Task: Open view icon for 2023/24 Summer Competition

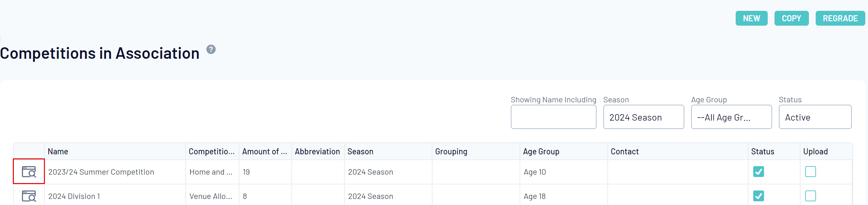Action: click(x=29, y=172)
